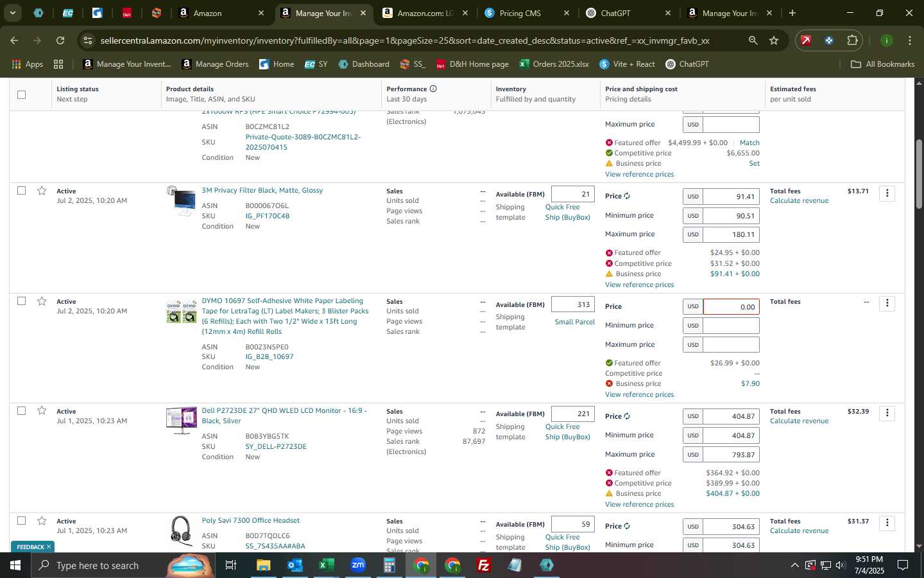Image resolution: width=924 pixels, height=578 pixels.
Task: Click Set link for business price
Action: pos(755,163)
